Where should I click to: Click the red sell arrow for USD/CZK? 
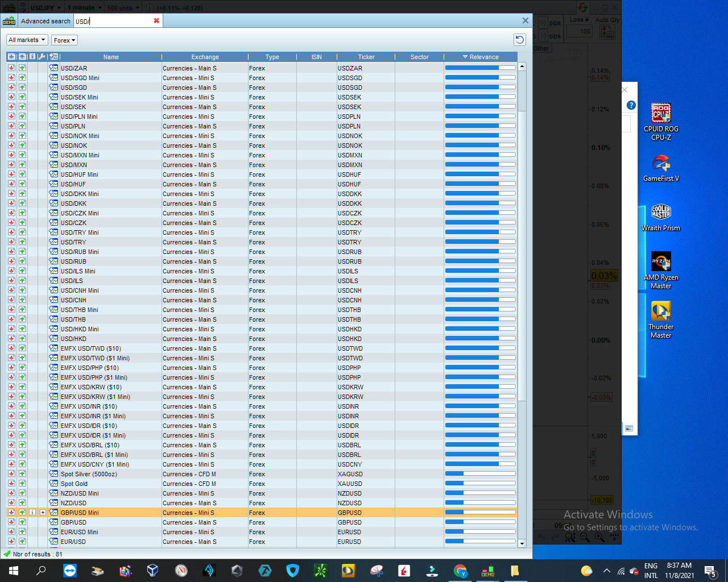coord(11,222)
